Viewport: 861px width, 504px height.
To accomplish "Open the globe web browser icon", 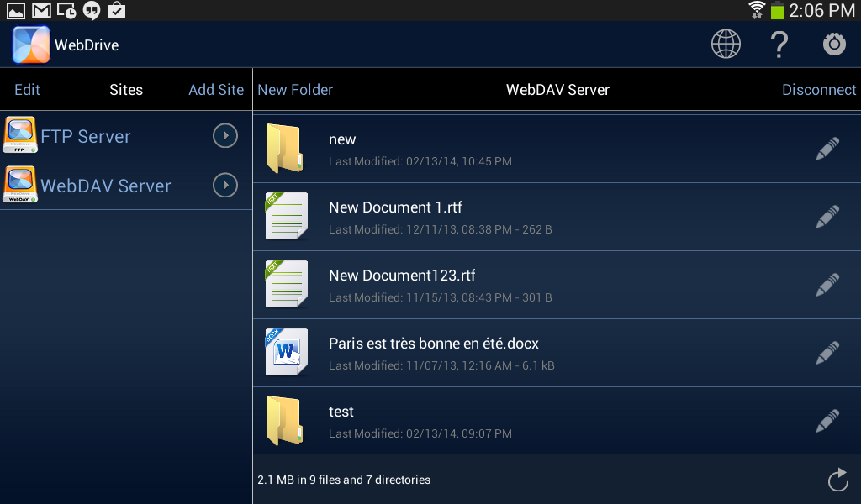I will point(726,44).
